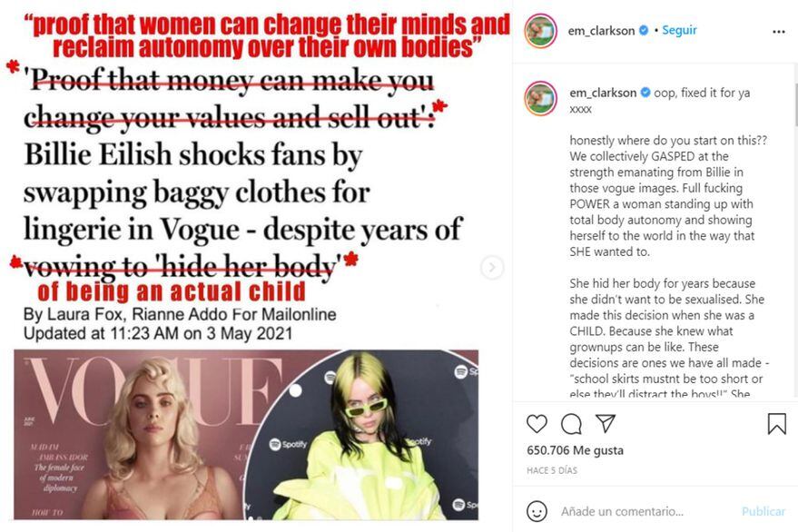The width and height of the screenshot is (798, 532).
Task: Click the 'Añade un comentario...' field
Action: 646,511
